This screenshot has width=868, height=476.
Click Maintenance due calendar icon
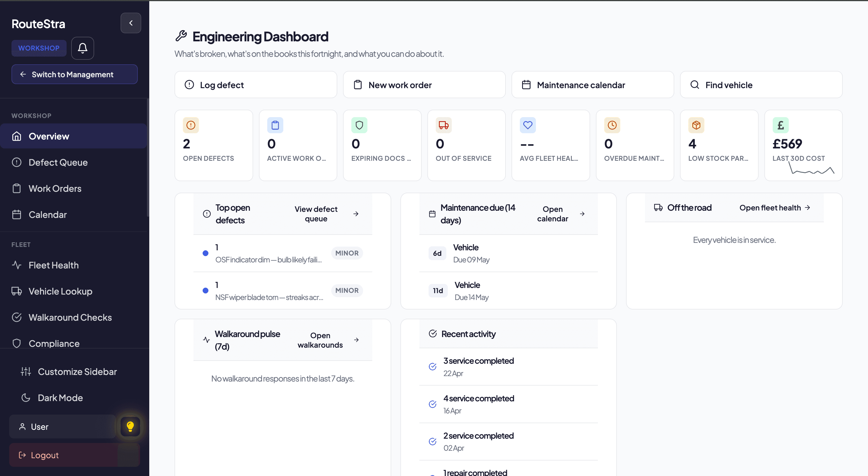click(x=432, y=214)
